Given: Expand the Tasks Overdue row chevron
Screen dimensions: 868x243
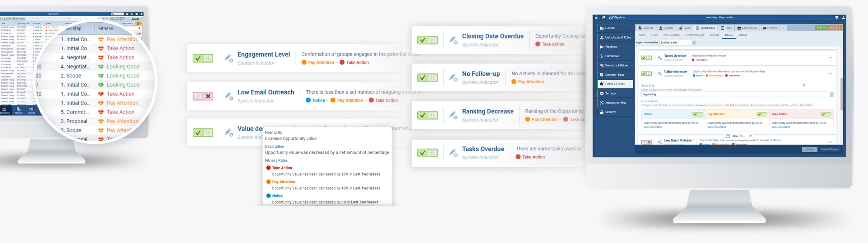Looking at the screenshot, I should coord(830,58).
